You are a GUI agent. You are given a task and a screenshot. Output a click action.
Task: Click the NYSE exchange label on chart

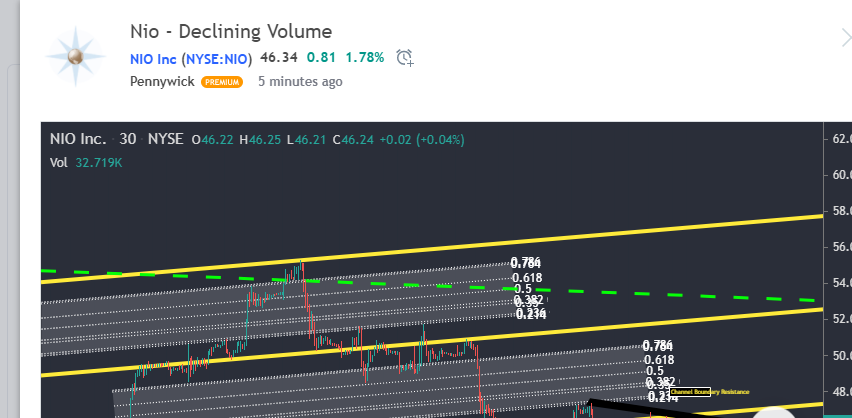[x=166, y=139]
